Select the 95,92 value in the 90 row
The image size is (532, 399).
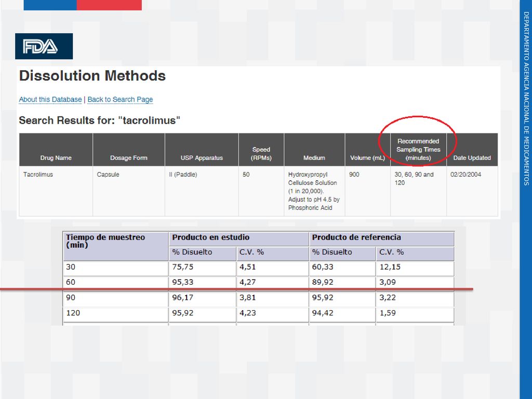pos(342,299)
